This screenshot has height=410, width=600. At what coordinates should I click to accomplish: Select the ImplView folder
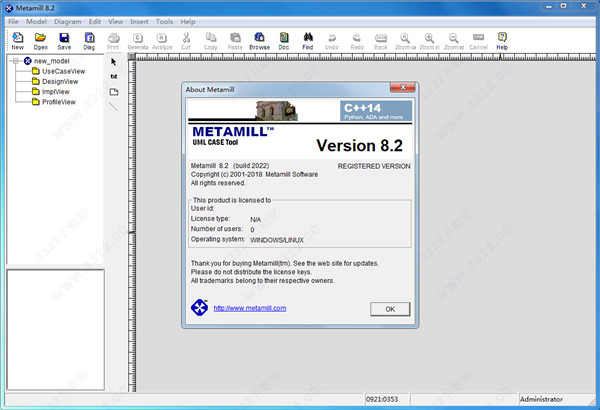[x=56, y=92]
